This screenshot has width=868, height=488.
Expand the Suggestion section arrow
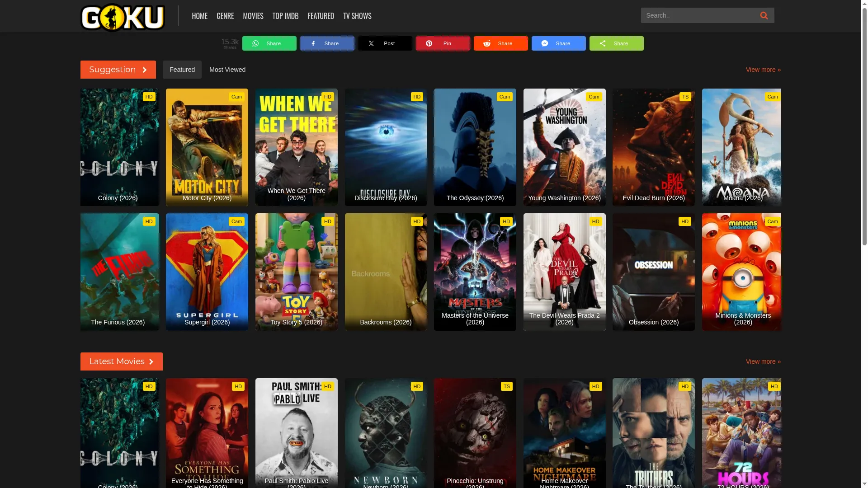pyautogui.click(x=145, y=70)
